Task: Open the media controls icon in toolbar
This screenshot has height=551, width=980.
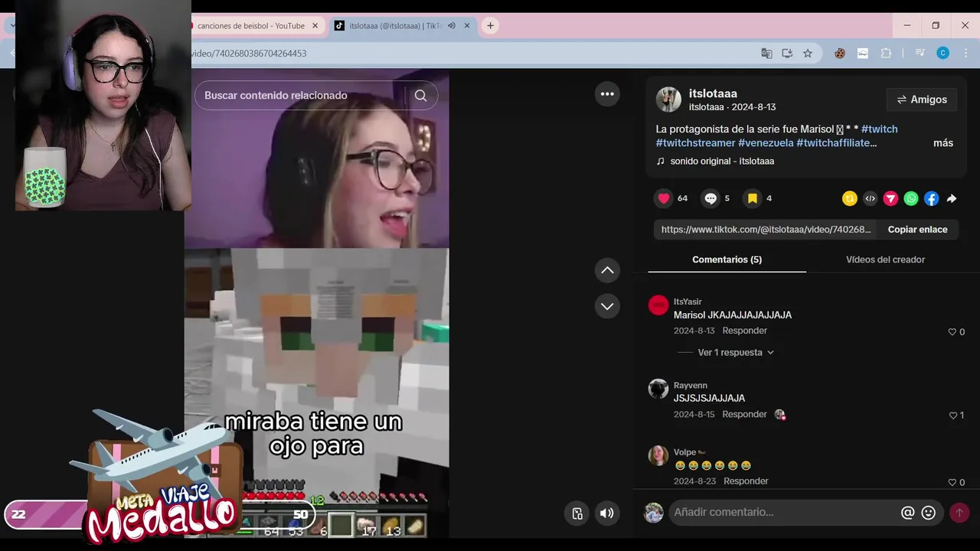Action: click(x=920, y=54)
